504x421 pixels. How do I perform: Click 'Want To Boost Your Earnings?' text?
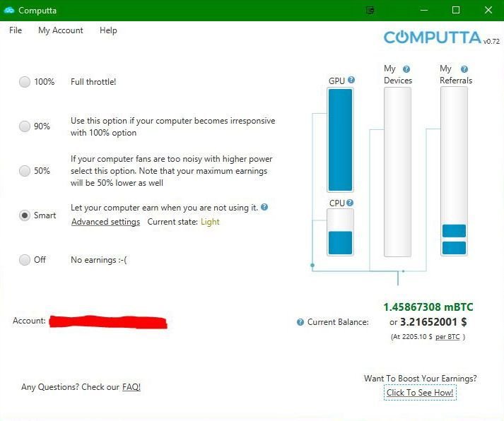coord(421,379)
